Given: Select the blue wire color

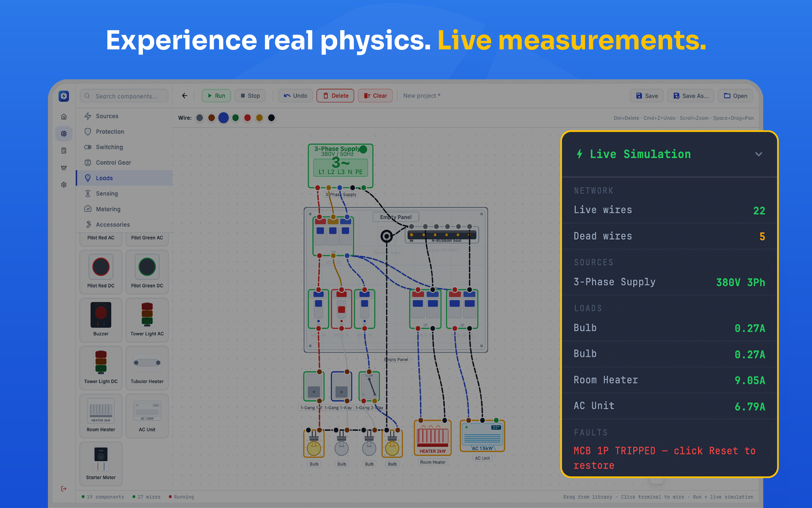Looking at the screenshot, I should point(224,118).
